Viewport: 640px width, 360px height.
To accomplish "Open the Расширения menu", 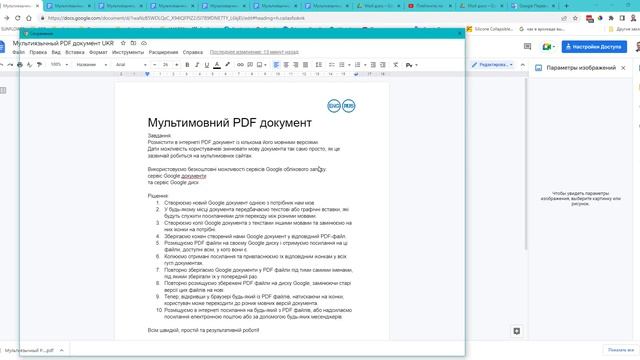I will pos(163,52).
